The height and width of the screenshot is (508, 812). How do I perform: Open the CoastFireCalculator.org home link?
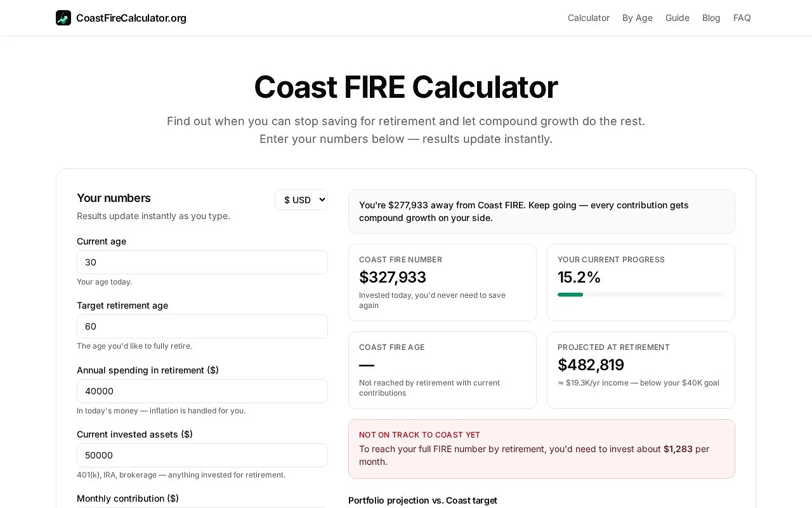pyautogui.click(x=121, y=18)
